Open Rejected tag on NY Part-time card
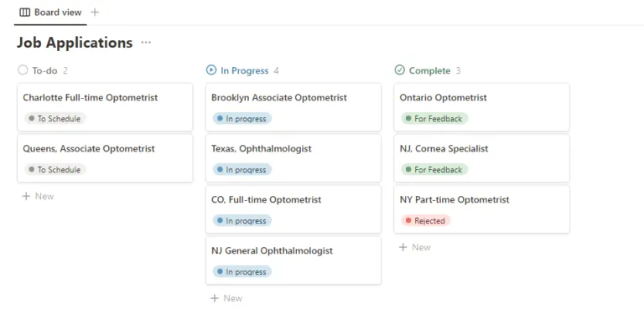The height and width of the screenshot is (319, 644). [426, 220]
